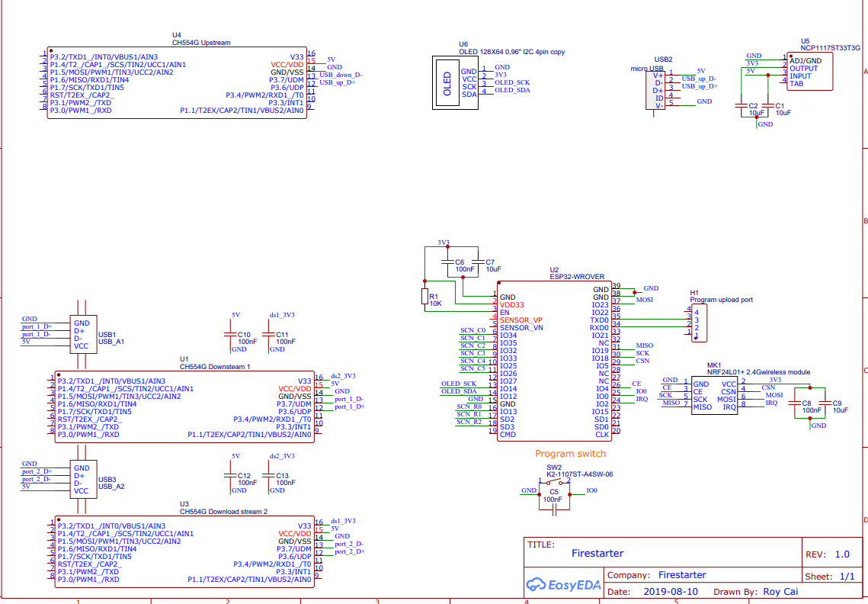Click the red SENSOR_VP pin label
Viewport: 868px width, 604px height.
[521, 320]
